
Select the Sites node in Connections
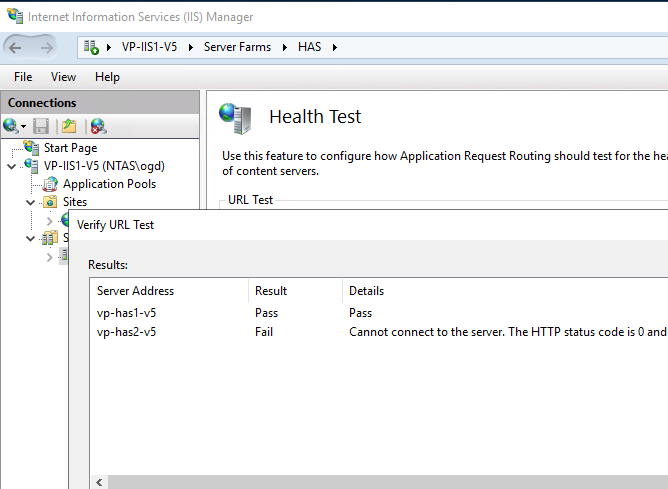tap(75, 202)
